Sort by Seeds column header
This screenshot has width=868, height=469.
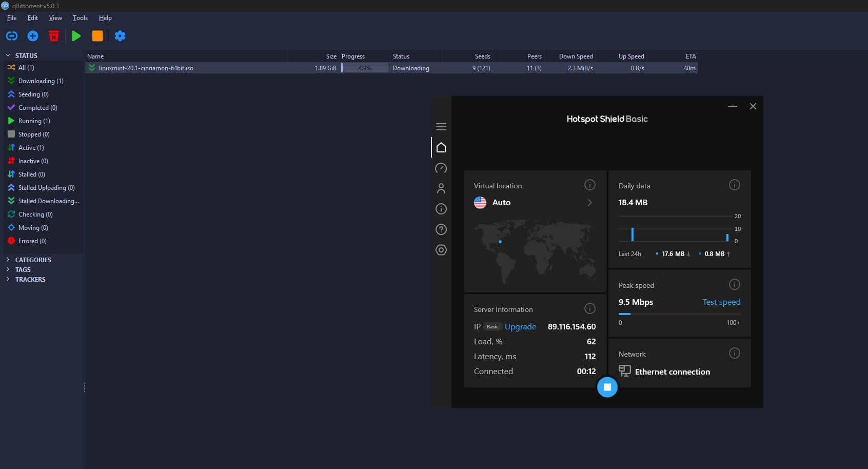tap(467, 56)
